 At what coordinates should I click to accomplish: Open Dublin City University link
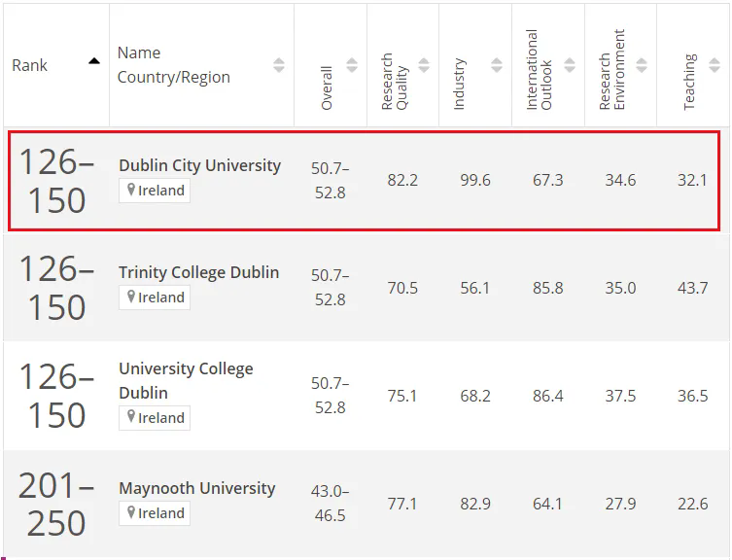[199, 165]
